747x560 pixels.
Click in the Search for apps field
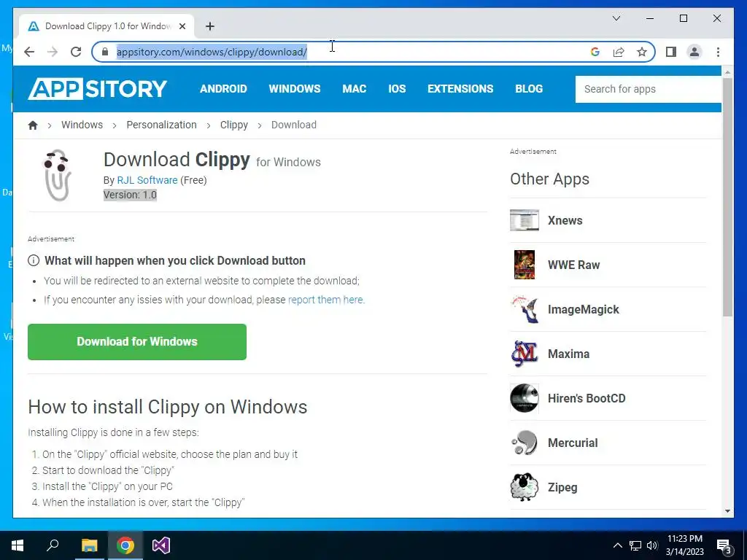point(649,89)
